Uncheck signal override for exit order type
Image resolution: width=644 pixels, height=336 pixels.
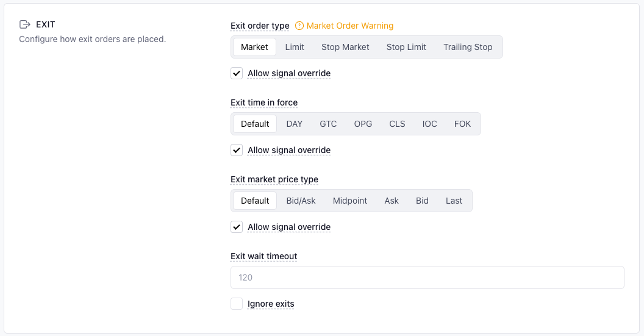(x=237, y=73)
